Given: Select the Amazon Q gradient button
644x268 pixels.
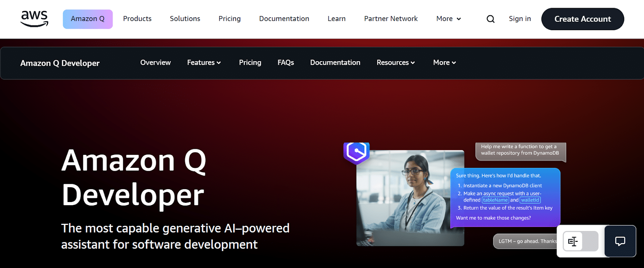Looking at the screenshot, I should (88, 19).
